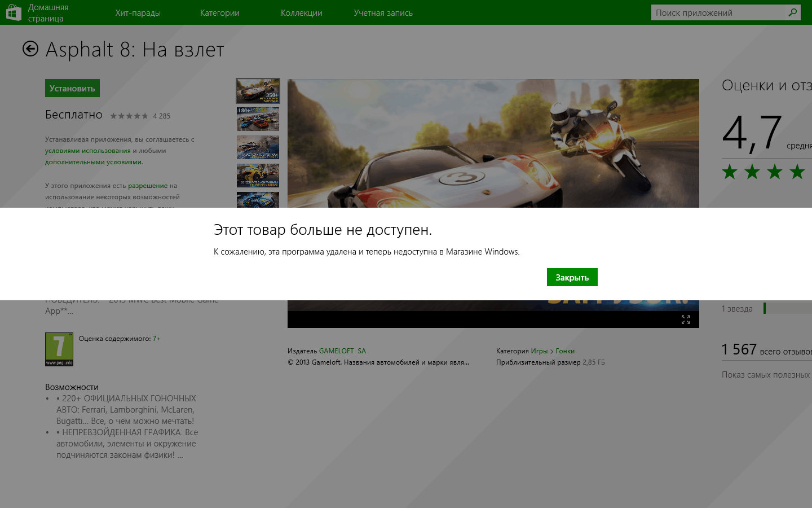Open the дополнительными условиями link
The image size is (812, 508).
point(94,162)
